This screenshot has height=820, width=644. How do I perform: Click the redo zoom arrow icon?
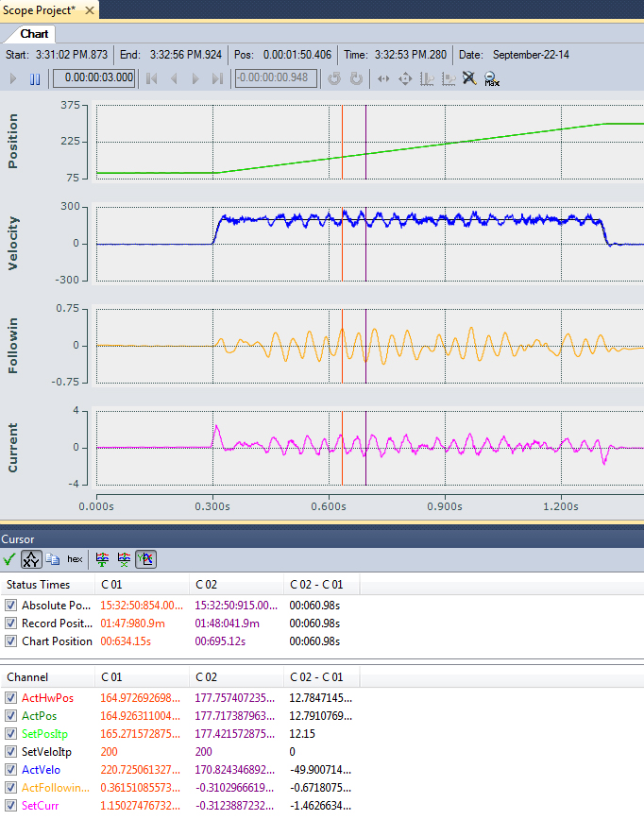click(x=357, y=79)
